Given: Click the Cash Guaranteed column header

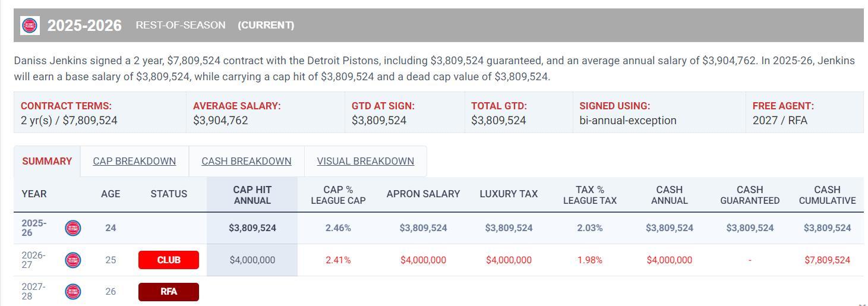Looking at the screenshot, I should click(x=750, y=194).
